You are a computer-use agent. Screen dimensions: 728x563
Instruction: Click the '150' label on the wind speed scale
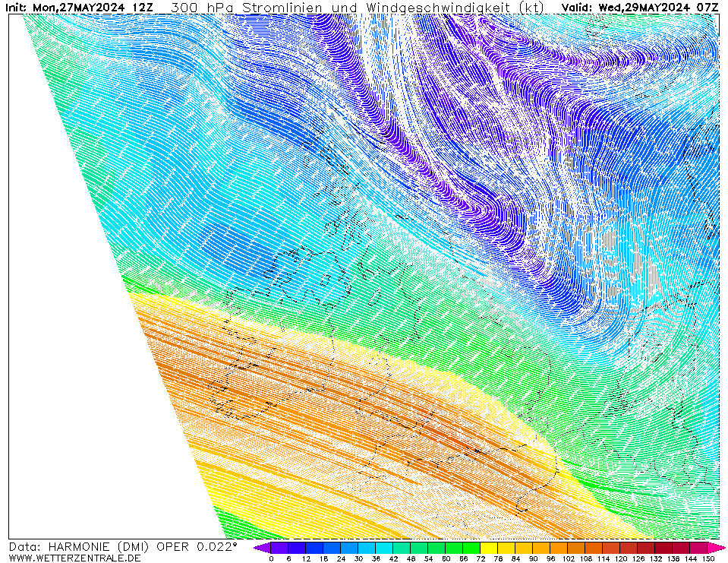[x=708, y=558]
